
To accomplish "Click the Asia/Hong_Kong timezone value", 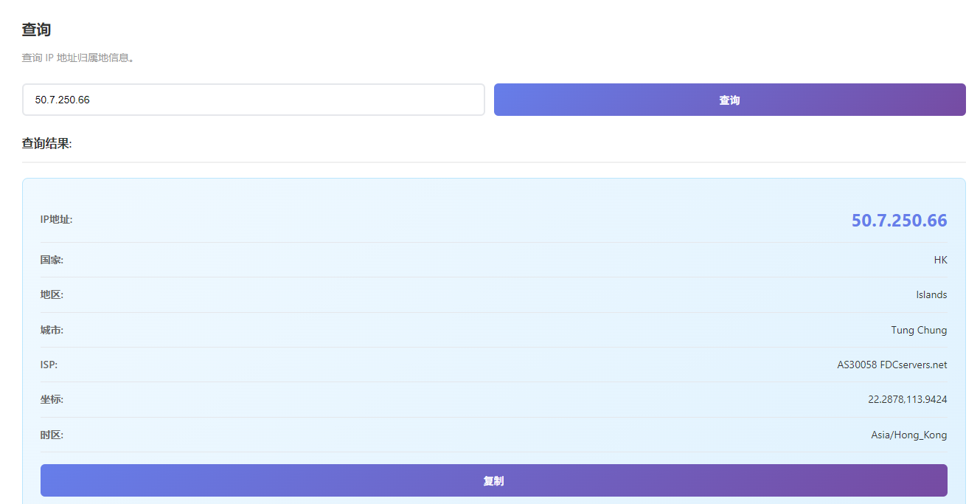I will click(908, 435).
